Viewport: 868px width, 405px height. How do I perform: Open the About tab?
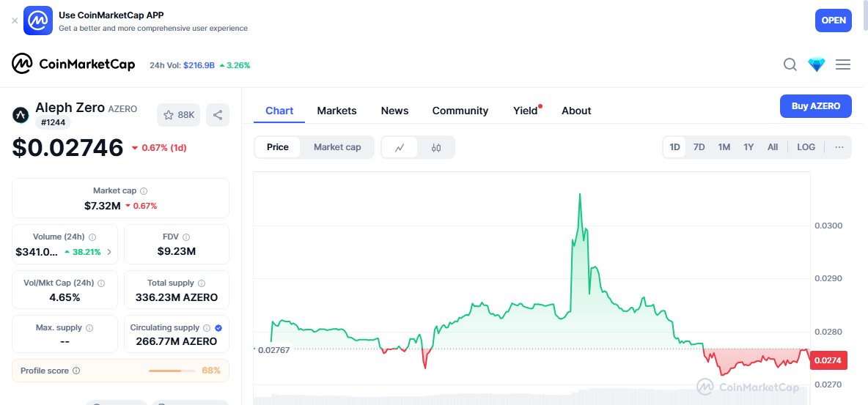(576, 111)
